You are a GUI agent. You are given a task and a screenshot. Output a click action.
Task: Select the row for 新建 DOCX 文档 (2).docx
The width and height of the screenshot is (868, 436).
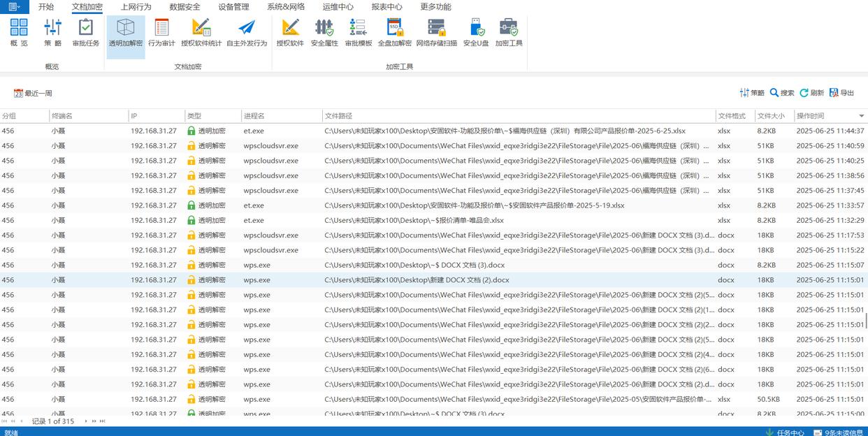[417, 280]
